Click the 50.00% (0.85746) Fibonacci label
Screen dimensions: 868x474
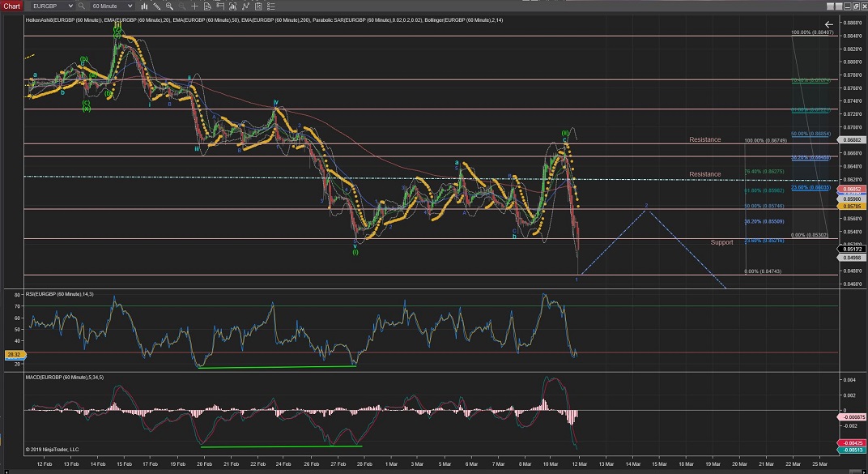[x=764, y=206]
